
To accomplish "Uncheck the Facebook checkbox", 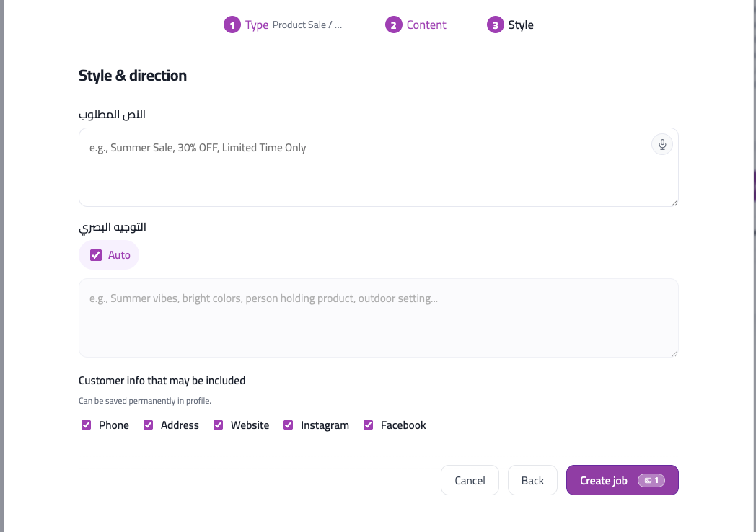I will coord(369,425).
